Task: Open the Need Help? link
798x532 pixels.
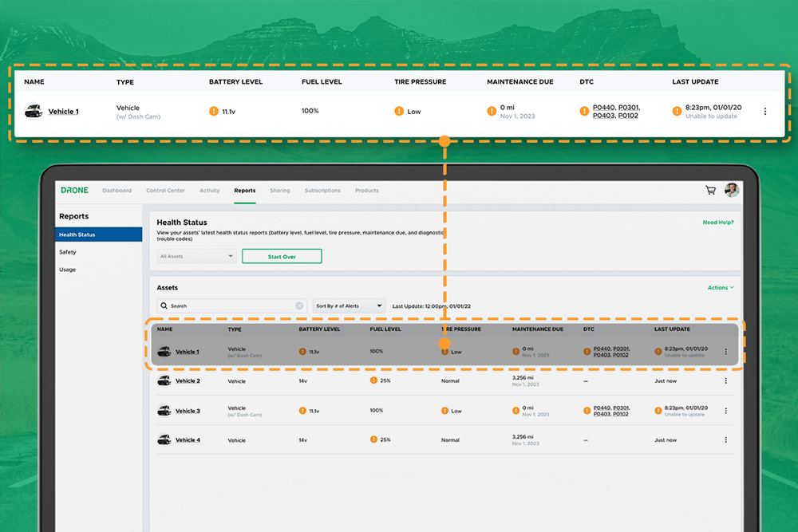Action: (717, 222)
